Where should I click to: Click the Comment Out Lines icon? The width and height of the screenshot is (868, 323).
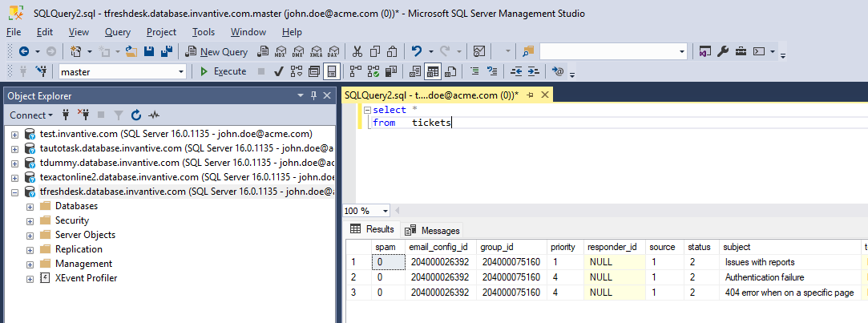474,71
